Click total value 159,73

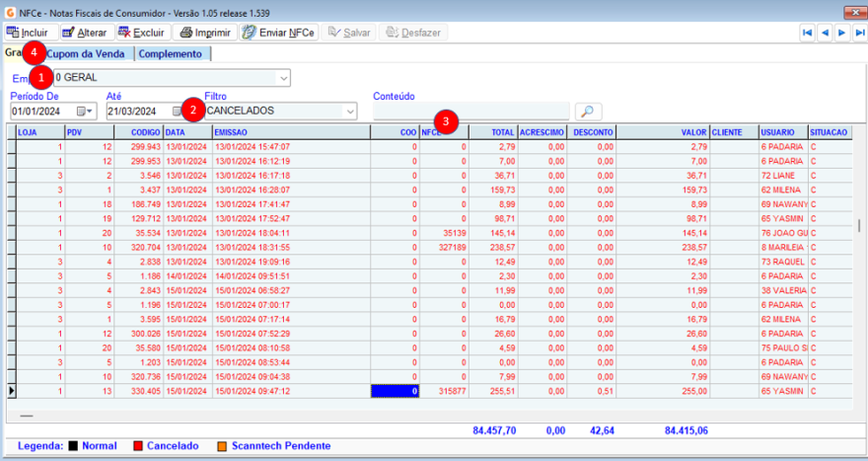tap(493, 191)
